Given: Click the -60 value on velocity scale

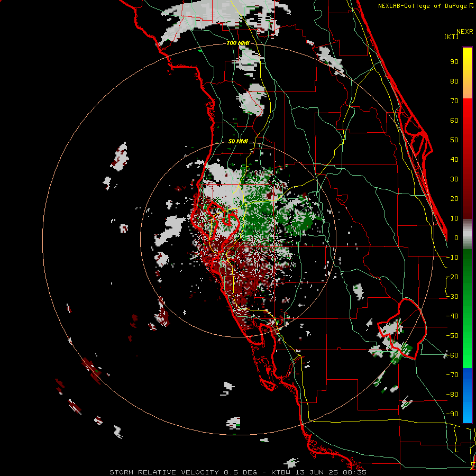Looking at the screenshot, I should click(x=452, y=355).
